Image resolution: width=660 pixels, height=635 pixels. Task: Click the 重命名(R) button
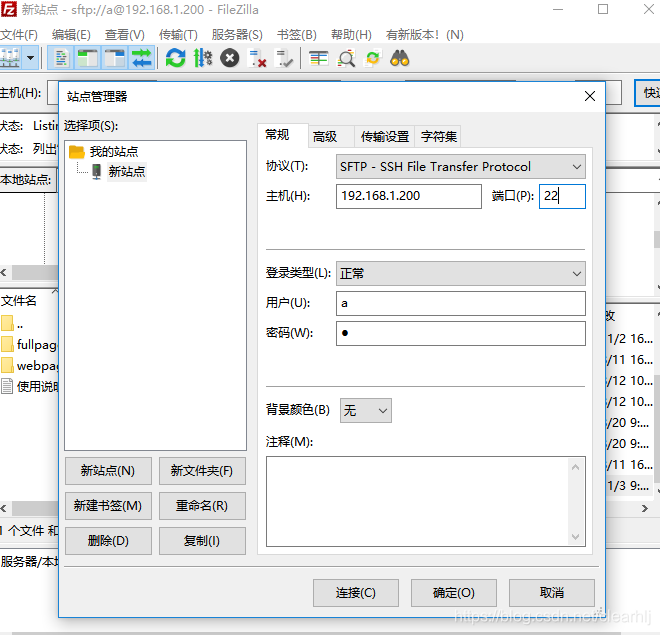click(202, 506)
